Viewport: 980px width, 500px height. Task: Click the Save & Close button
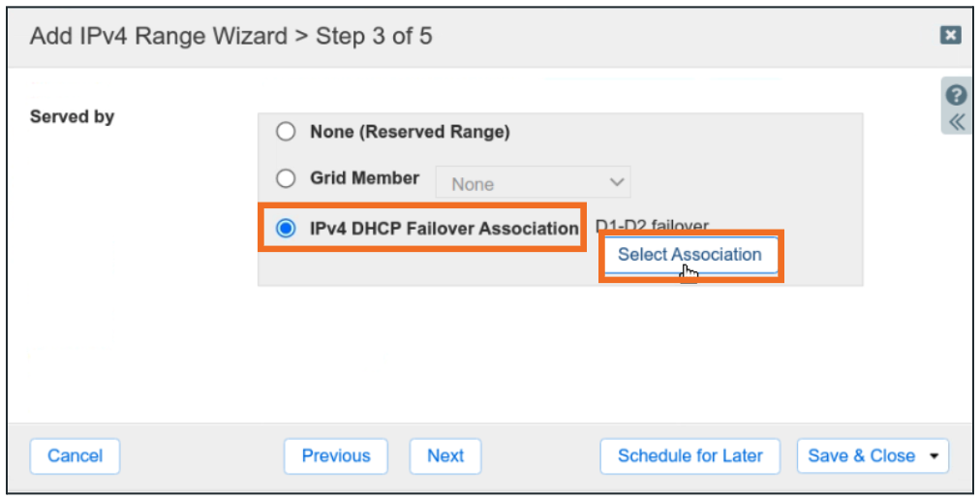click(860, 456)
